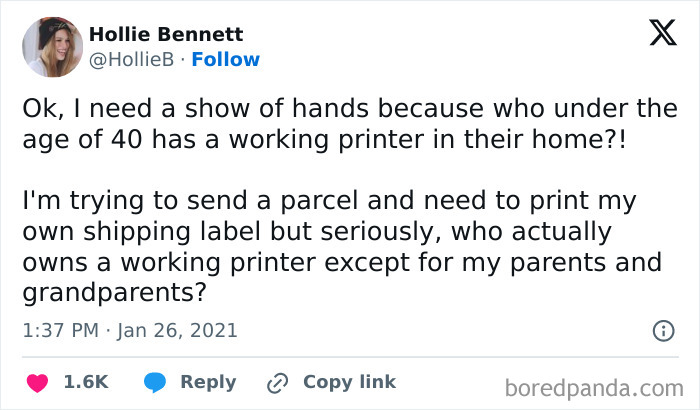Image resolution: width=700 pixels, height=410 pixels.
Task: Click the 'own shipping label' text line
Action: [317, 232]
